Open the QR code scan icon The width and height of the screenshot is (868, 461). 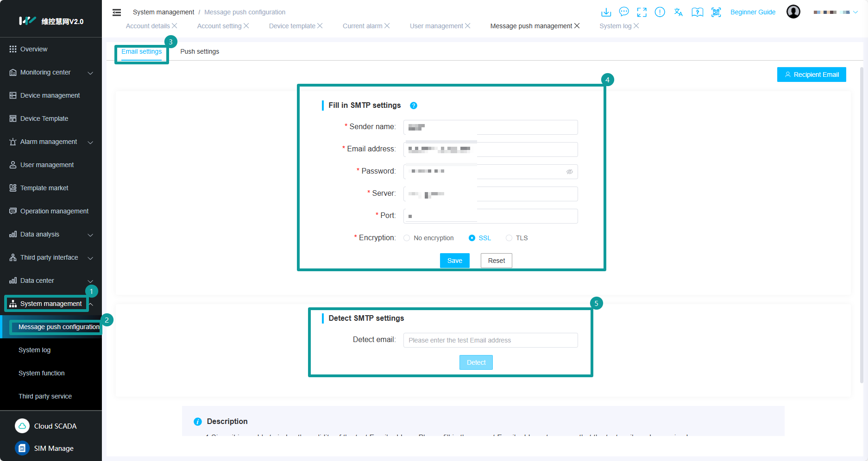(x=716, y=12)
